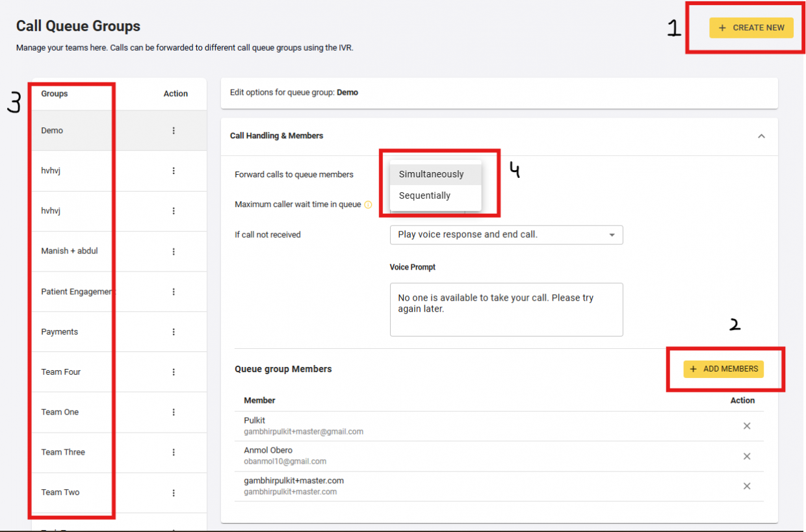The height and width of the screenshot is (532, 806).
Task: Collapse the Call Handling & Members section
Action: click(x=761, y=136)
